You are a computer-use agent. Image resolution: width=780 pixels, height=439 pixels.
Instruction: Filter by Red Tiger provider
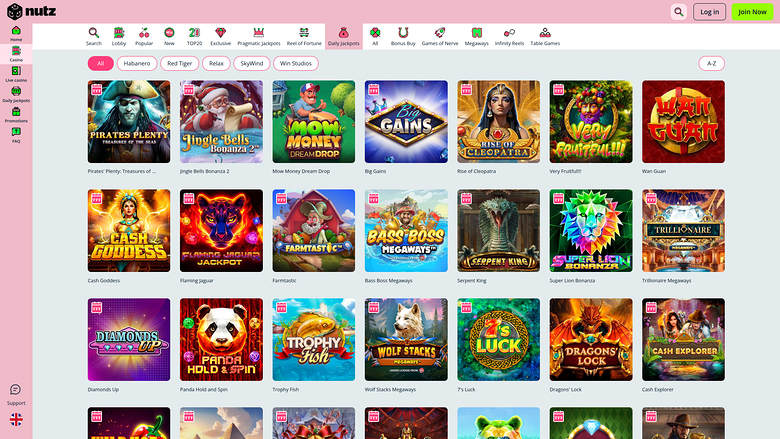point(180,63)
